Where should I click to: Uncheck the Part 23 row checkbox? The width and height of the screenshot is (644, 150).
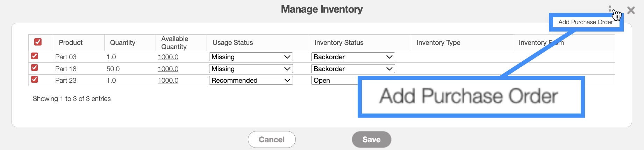click(35, 80)
